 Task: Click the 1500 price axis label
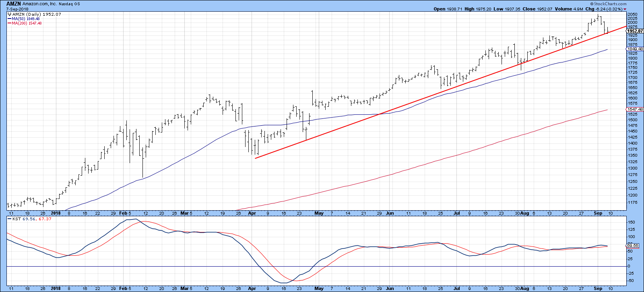point(632,120)
